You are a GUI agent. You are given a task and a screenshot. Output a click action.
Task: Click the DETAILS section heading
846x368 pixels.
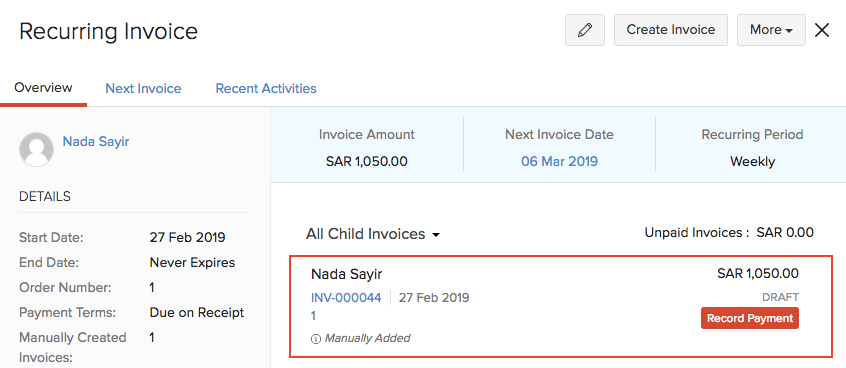[x=45, y=196]
